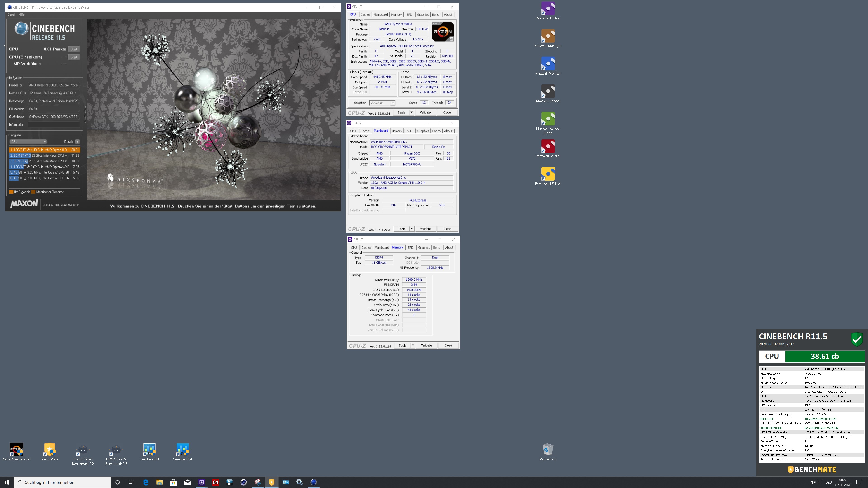Select the Geekbench 4 desktop icon
Viewport: 868px width, 488px height.
pyautogui.click(x=182, y=452)
